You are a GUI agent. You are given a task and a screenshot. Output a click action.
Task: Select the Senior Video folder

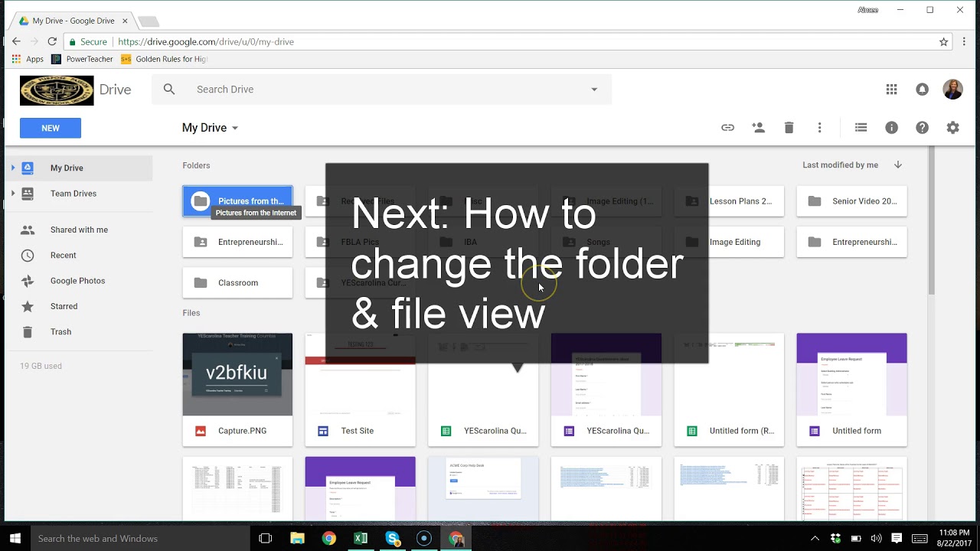point(851,201)
